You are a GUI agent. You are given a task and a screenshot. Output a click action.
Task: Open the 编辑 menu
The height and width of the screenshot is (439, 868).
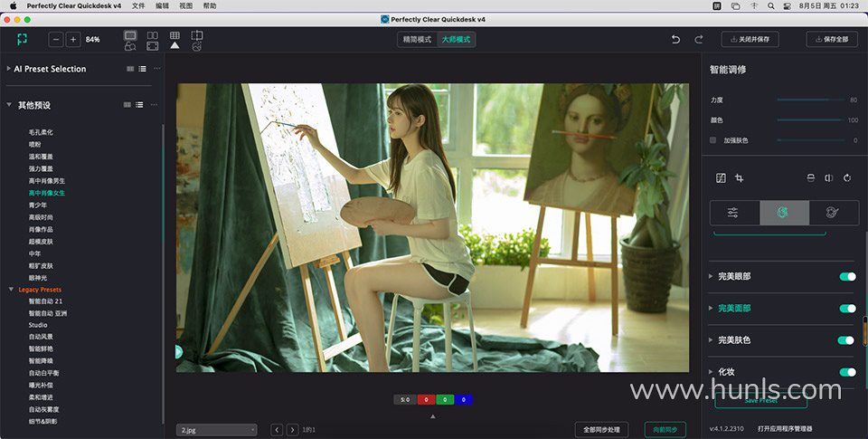point(162,5)
